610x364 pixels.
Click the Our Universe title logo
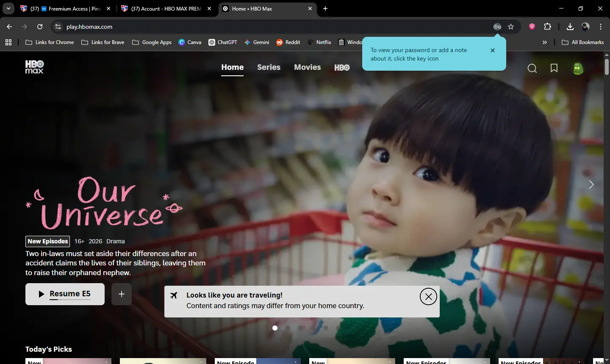click(104, 203)
